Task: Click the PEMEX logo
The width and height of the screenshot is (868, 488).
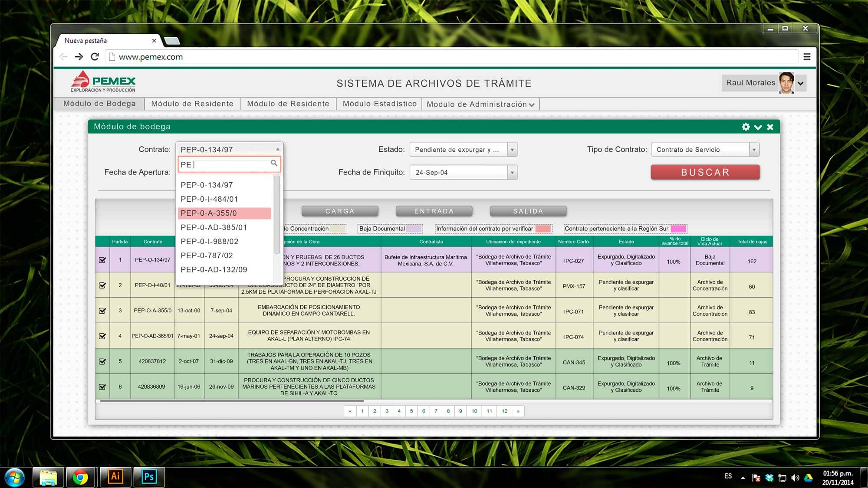Action: [103, 82]
